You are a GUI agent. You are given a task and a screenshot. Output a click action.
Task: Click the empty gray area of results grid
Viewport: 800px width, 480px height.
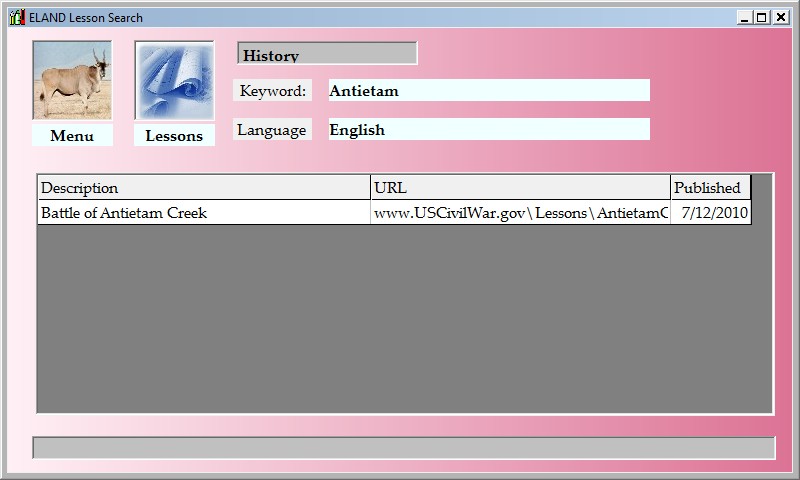coord(400,320)
